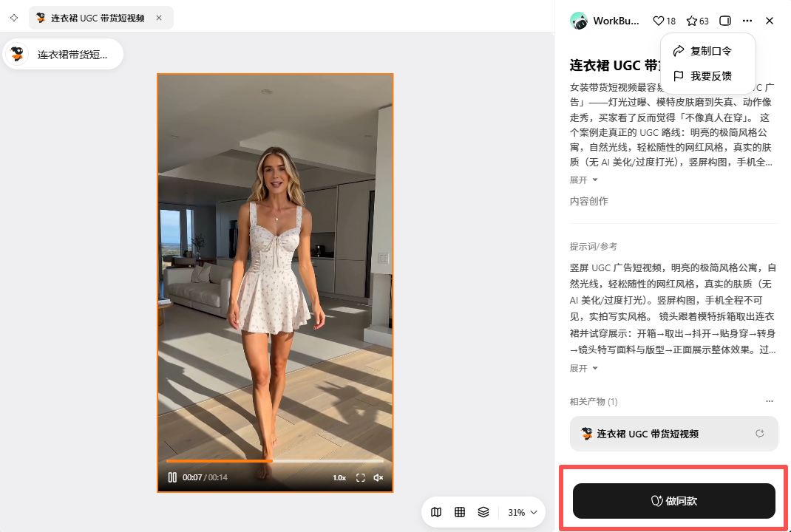This screenshot has height=532, width=791.
Task: Close the detail panel with X
Action: (770, 21)
